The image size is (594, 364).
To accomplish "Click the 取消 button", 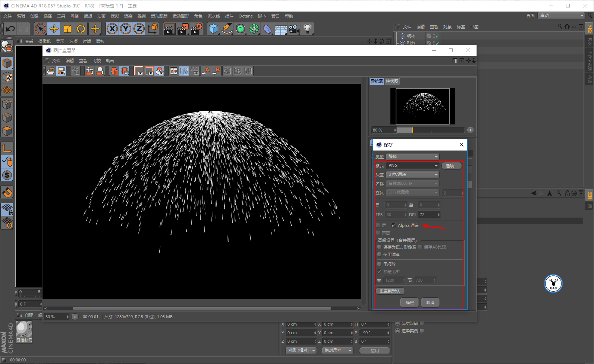I will (x=430, y=303).
